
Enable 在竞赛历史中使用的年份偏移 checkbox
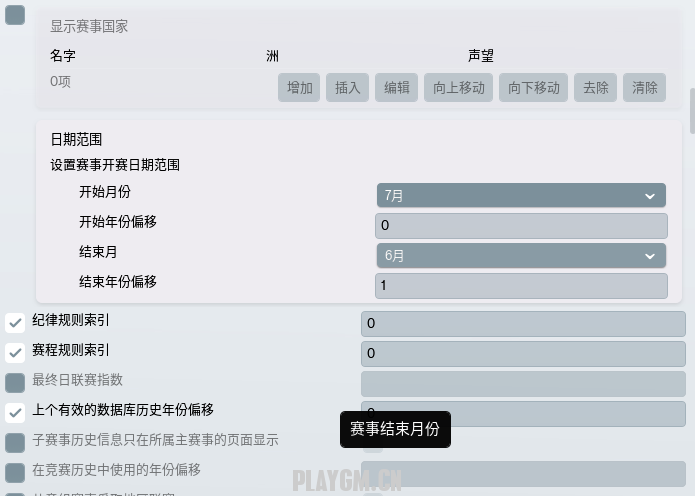coord(15,473)
